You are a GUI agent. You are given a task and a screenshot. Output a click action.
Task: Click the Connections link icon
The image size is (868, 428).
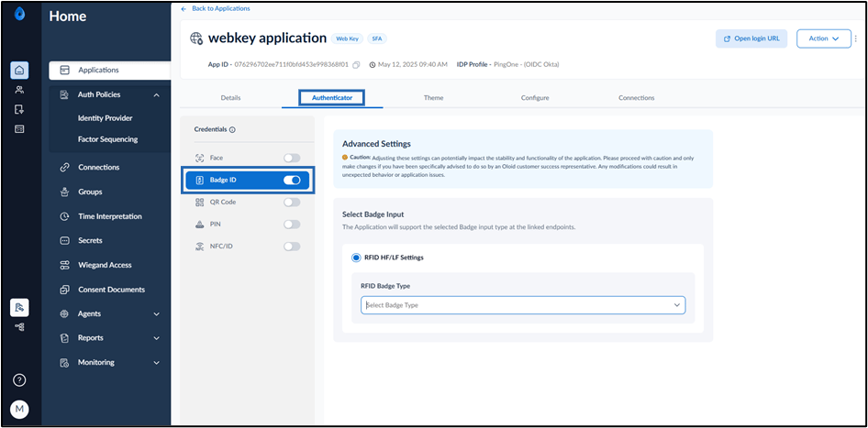(x=64, y=168)
